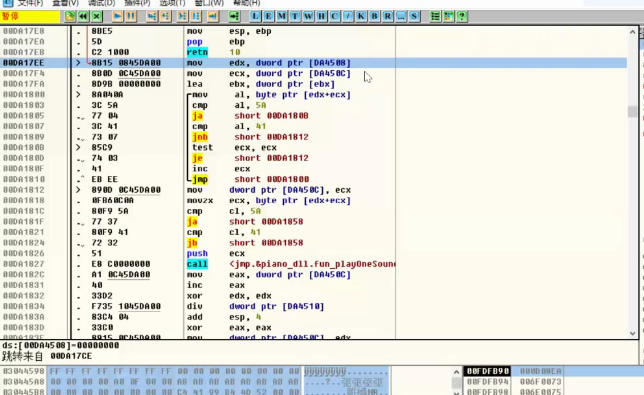644x395 pixels.
Task: Select the call piano_dll.fun_playOneSound row
Action: coord(314,264)
